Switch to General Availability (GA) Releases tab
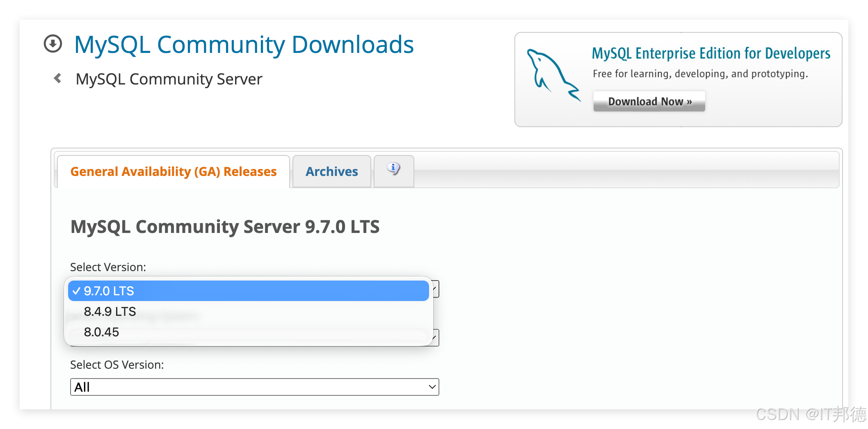The image size is (868, 429). click(x=174, y=171)
